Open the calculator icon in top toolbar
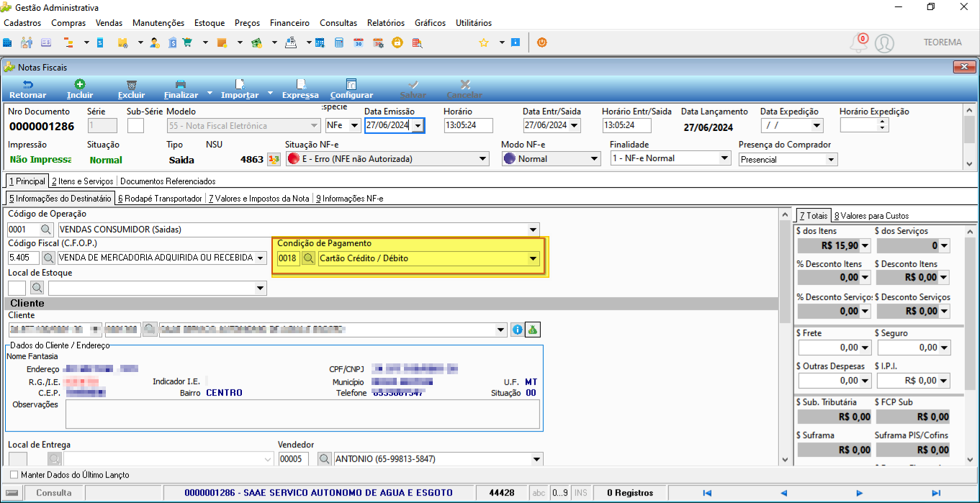Image resolution: width=980 pixels, height=503 pixels. [x=339, y=42]
